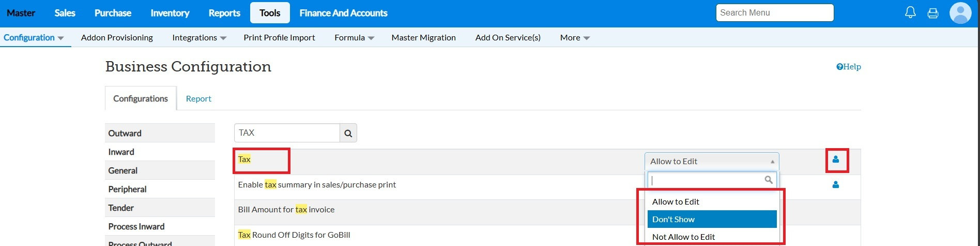Open the More submenu
Viewport: 980px width, 246px height.
[575, 38]
